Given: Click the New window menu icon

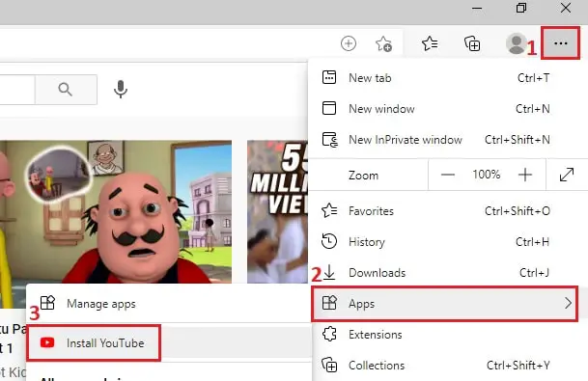Looking at the screenshot, I should point(329,108).
